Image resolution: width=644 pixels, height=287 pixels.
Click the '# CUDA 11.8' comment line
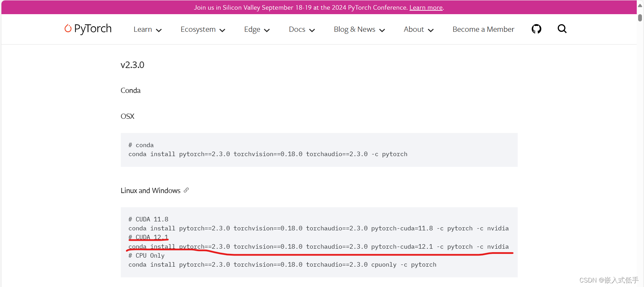click(148, 219)
